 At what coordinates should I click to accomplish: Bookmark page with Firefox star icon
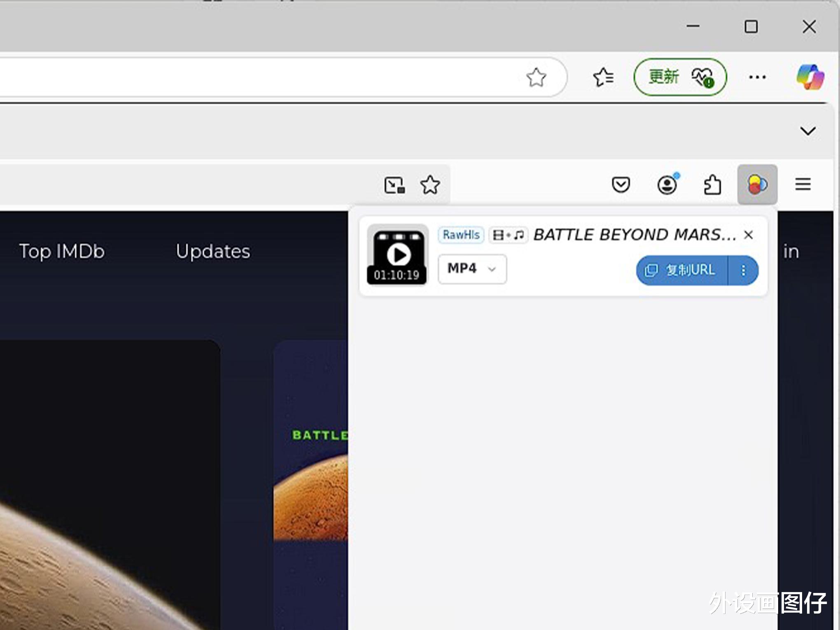[430, 184]
